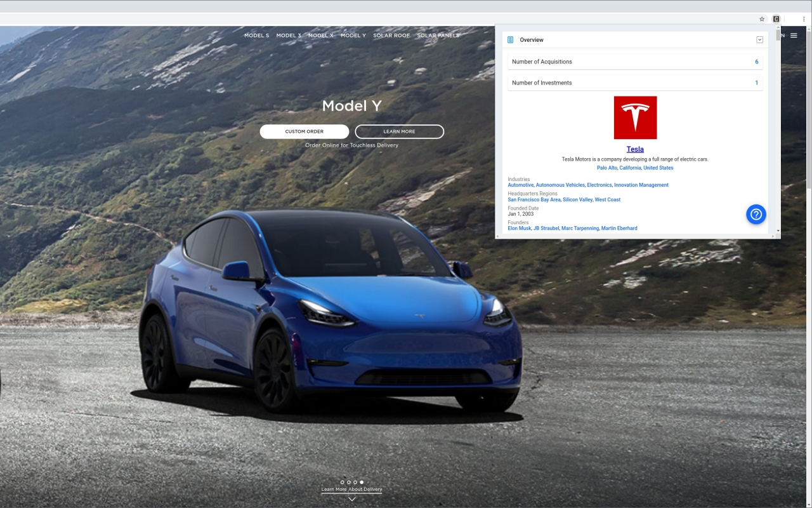Open the Autonomous Vehicles industry link

coord(561,185)
